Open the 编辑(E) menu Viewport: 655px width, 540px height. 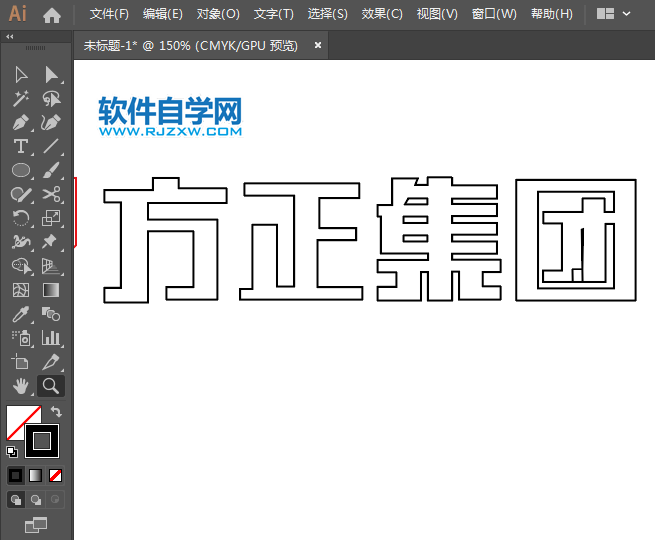[x=162, y=14]
